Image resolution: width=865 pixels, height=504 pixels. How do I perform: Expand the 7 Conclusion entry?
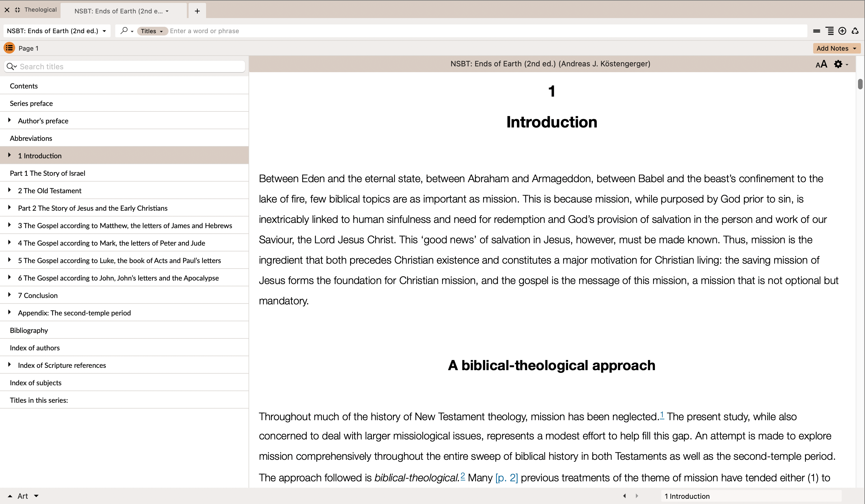[10, 295]
